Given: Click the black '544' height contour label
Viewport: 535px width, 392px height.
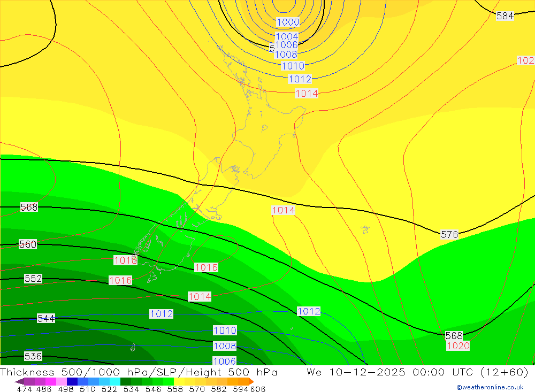Looking at the screenshot, I should 46,319.
